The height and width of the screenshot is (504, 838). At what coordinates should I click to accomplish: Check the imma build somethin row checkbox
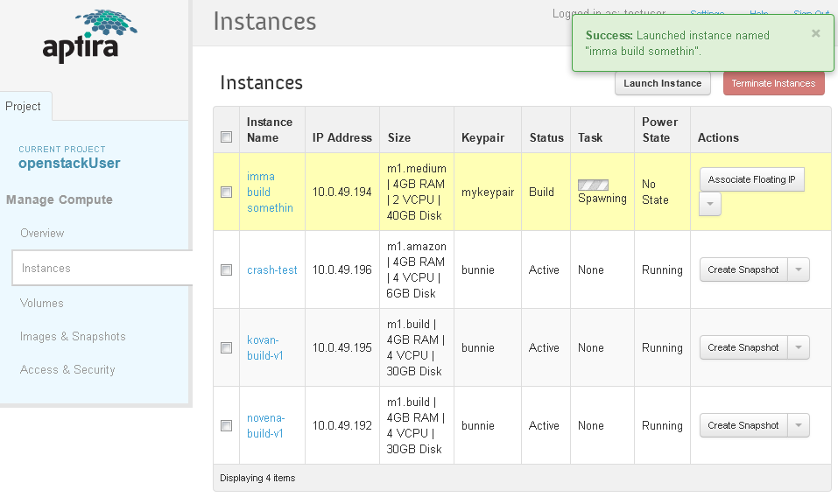227,192
